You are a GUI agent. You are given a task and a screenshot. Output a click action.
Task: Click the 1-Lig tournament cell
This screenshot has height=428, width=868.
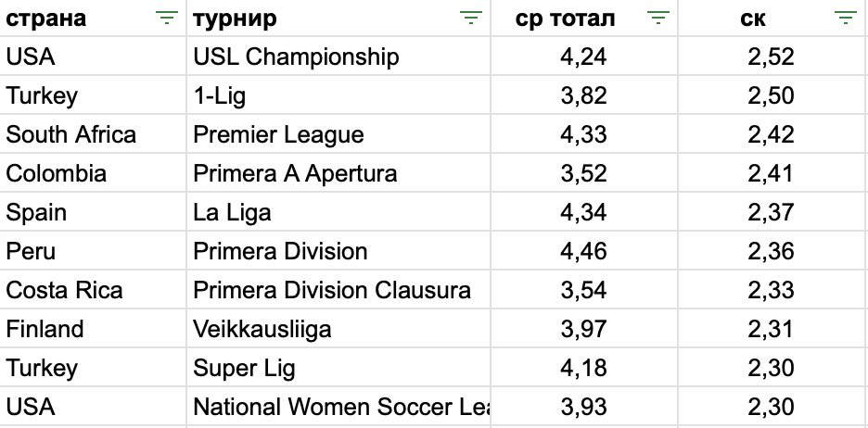point(338,95)
